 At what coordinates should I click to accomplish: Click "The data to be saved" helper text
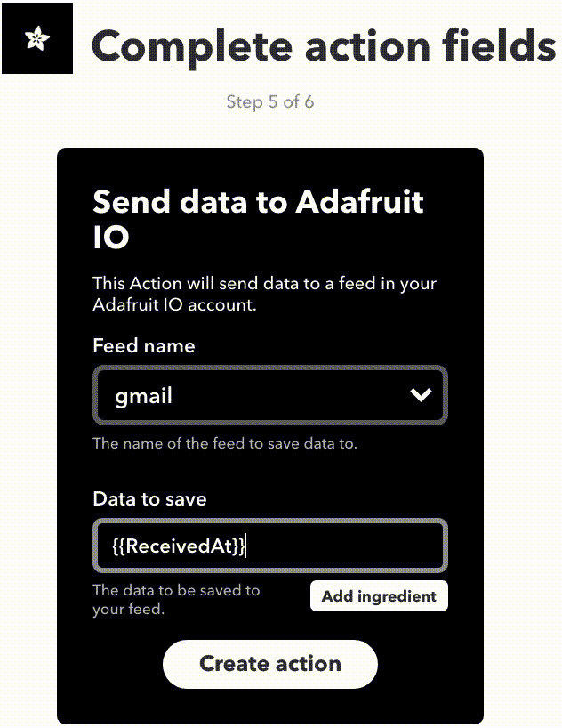(x=176, y=590)
